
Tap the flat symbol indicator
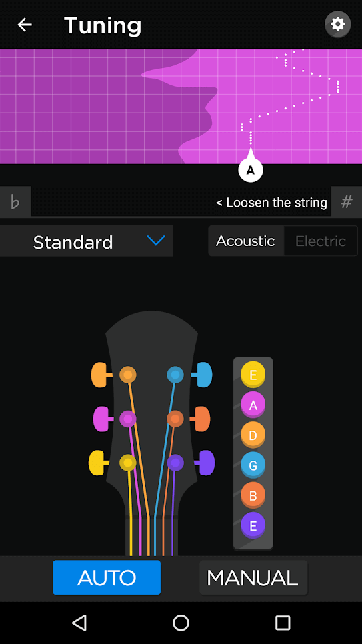click(15, 201)
